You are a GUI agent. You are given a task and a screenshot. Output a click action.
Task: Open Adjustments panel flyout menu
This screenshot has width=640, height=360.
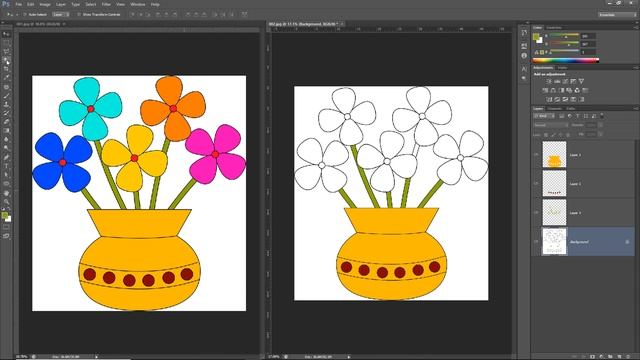[636, 67]
